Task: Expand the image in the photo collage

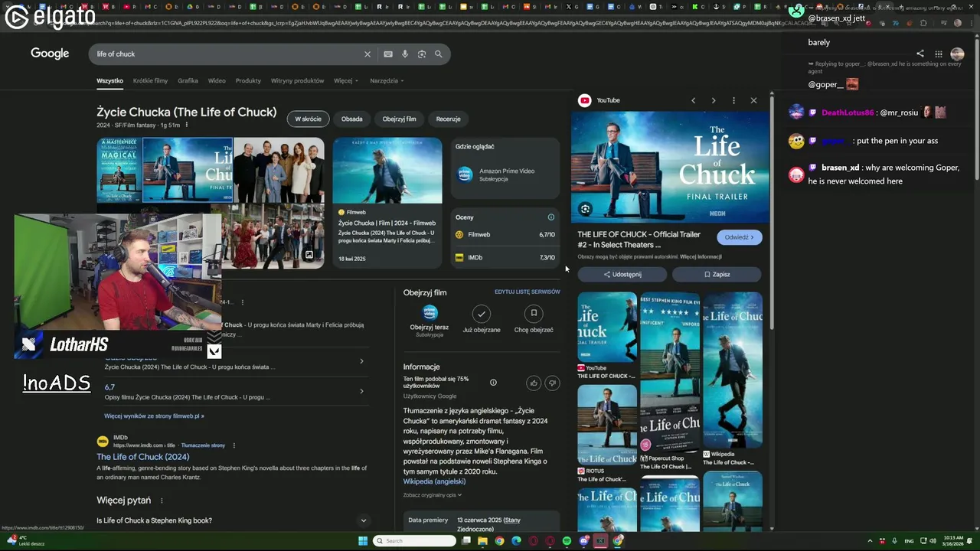Action: (309, 255)
